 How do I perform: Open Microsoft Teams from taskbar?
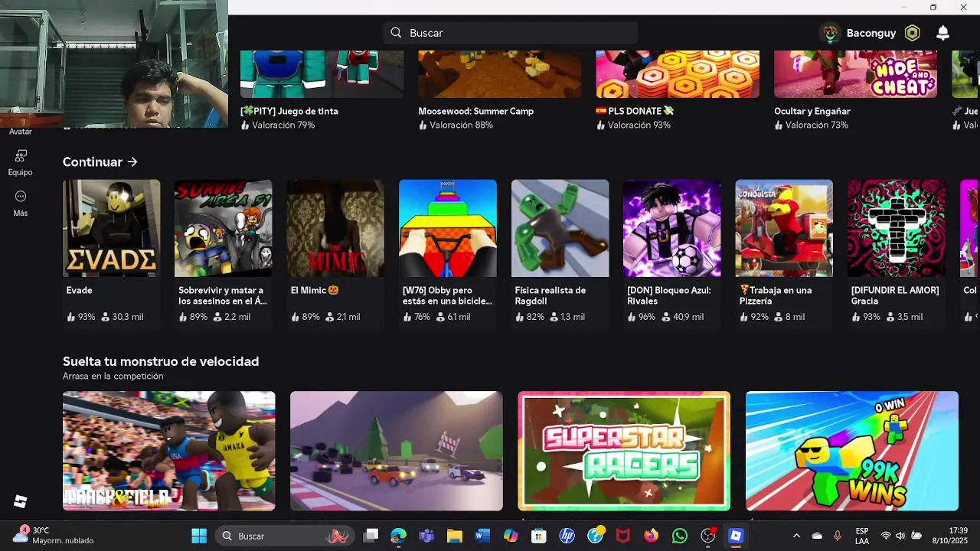[x=426, y=536]
